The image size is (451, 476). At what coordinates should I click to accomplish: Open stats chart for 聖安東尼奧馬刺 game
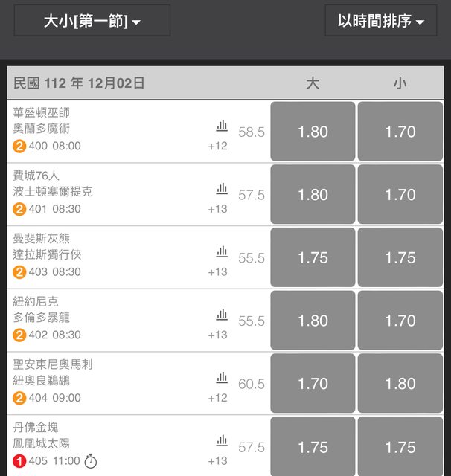(x=222, y=379)
